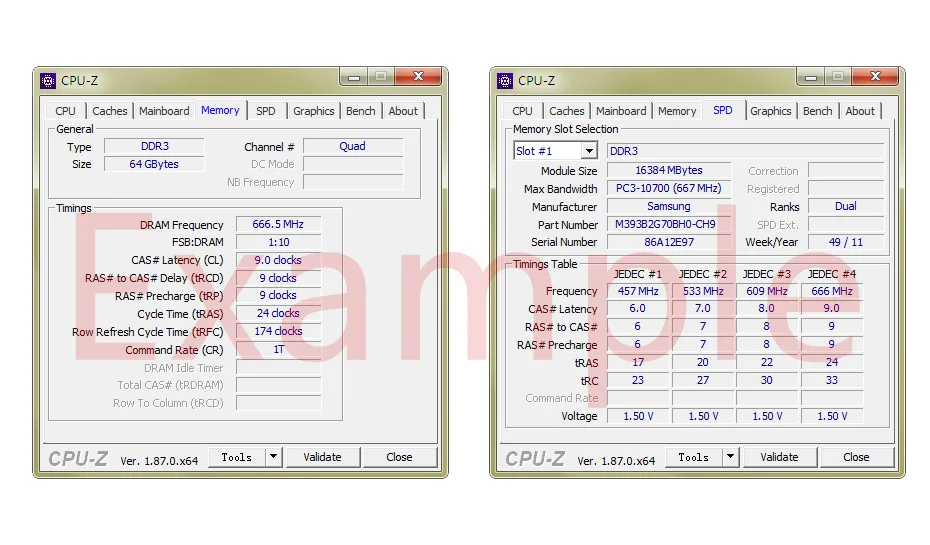Open Tools dropdown arrow in right window
930x545 pixels.
click(x=730, y=457)
